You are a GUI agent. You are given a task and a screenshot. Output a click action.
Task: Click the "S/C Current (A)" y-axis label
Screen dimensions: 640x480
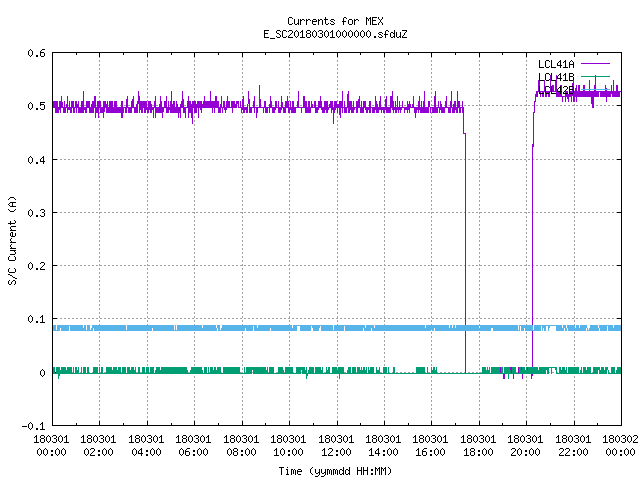coord(12,240)
